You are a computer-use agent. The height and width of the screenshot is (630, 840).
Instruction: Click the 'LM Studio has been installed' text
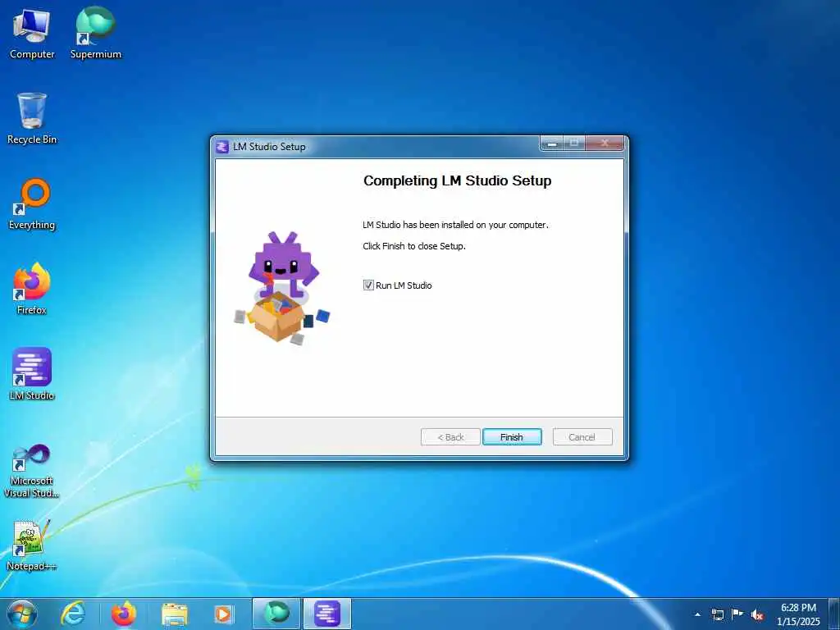[x=455, y=225]
